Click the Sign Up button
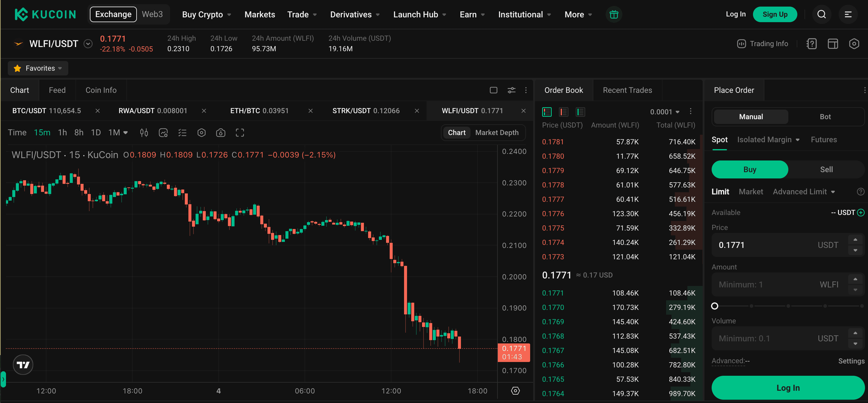The width and height of the screenshot is (868, 403). click(775, 14)
